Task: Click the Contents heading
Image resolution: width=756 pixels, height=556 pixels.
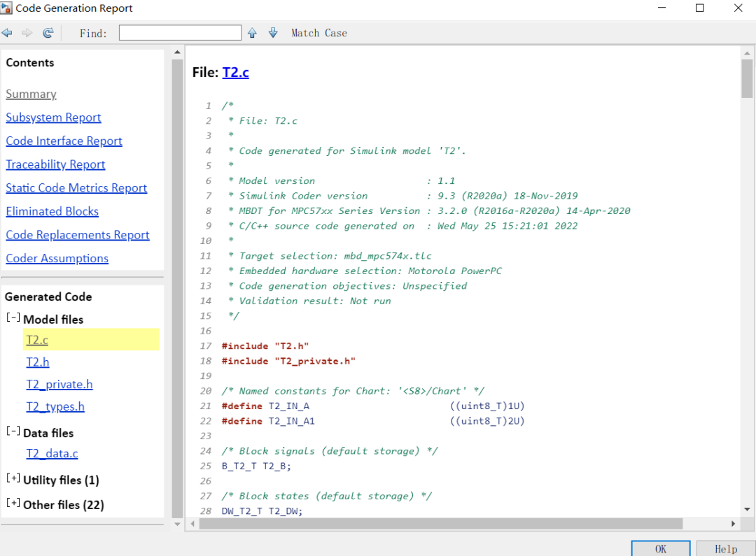Action: point(30,63)
